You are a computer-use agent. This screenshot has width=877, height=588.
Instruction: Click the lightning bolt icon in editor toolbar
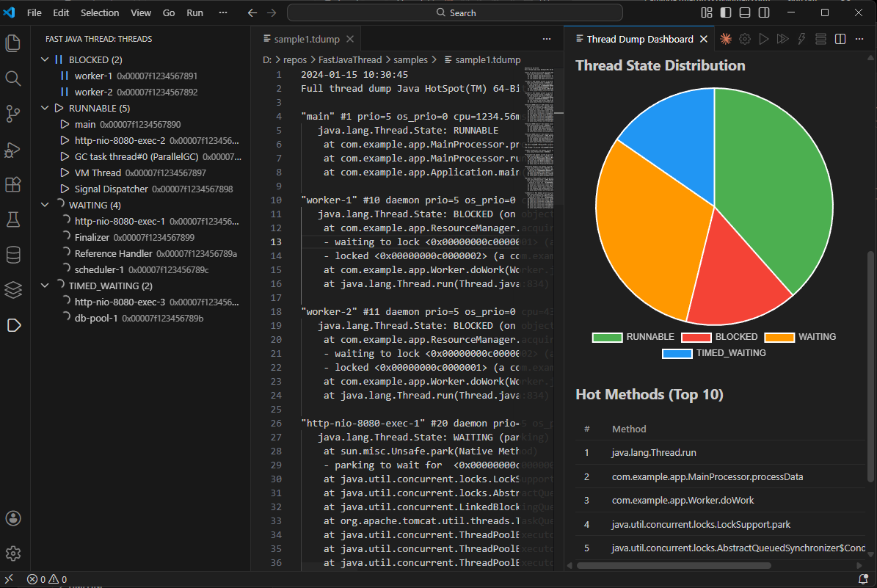click(x=801, y=39)
